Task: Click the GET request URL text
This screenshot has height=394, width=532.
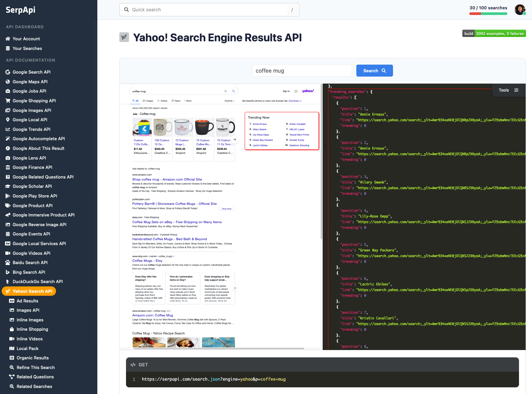Action: (214, 379)
